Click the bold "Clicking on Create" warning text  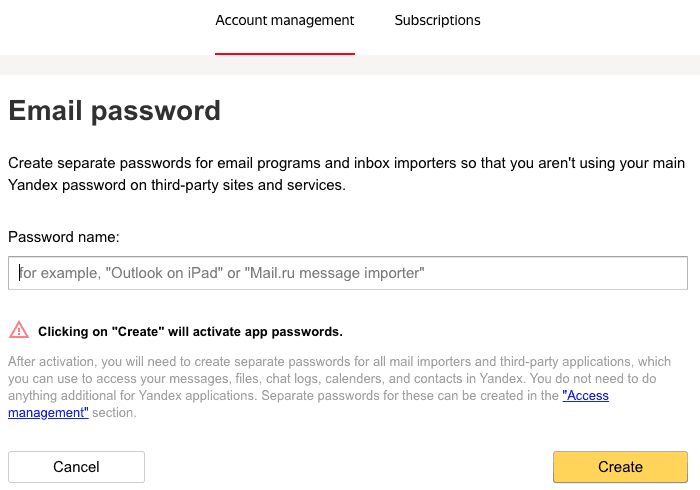(190, 332)
